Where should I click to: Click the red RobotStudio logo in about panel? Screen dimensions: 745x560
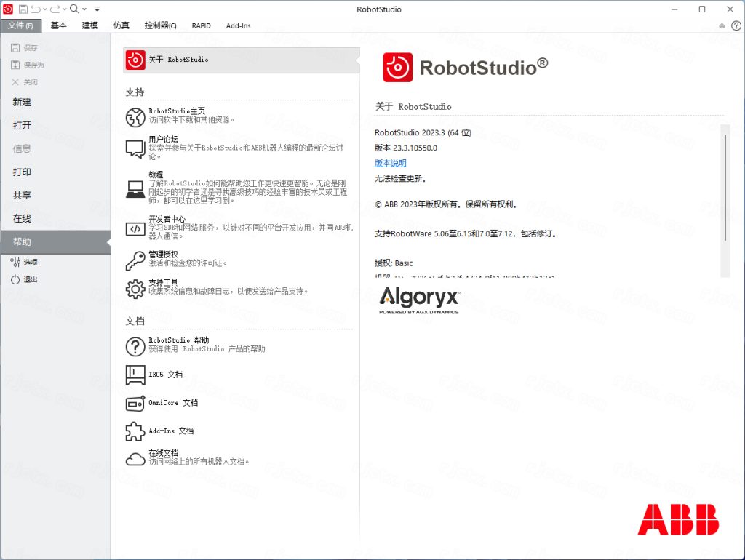398,68
